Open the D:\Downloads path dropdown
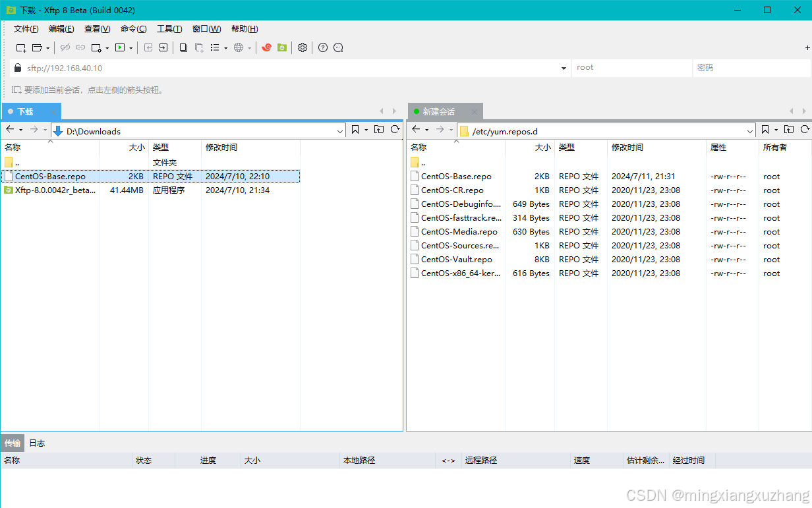This screenshot has height=508, width=812. (340, 131)
